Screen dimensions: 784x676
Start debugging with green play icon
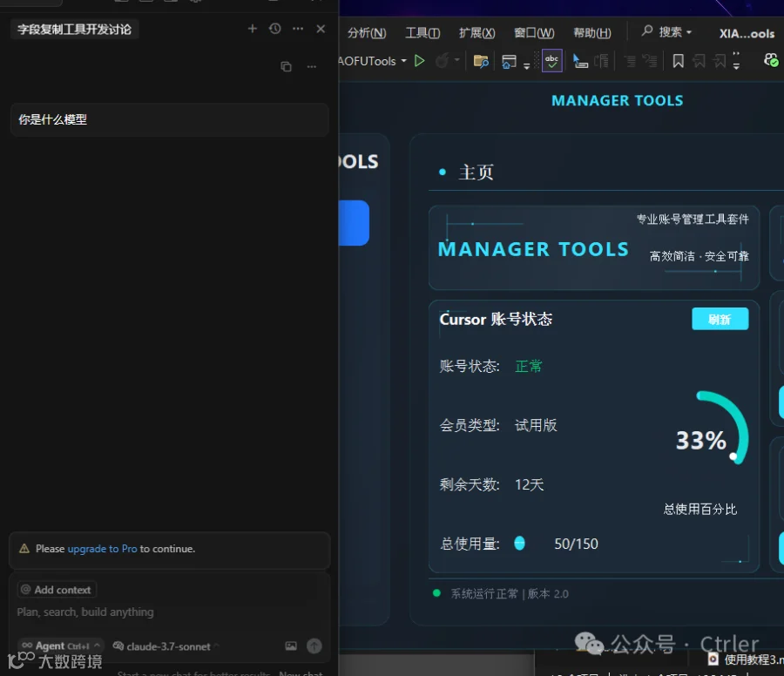[x=420, y=61]
